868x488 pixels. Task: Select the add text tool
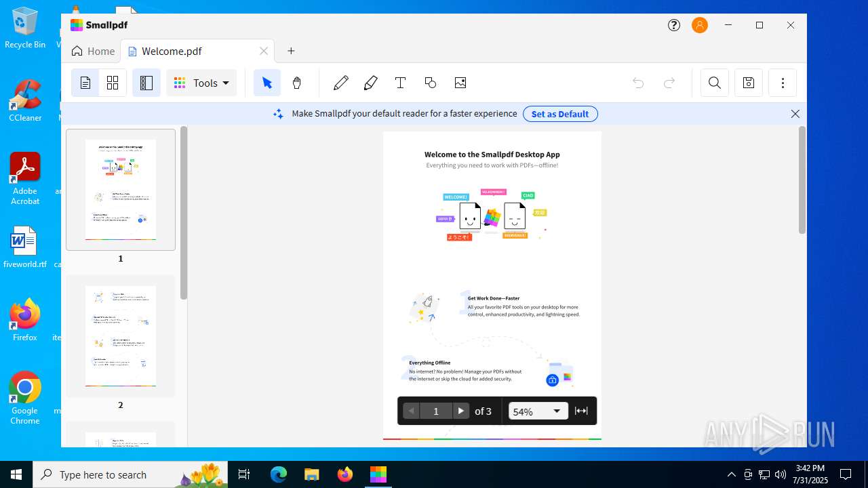[401, 83]
